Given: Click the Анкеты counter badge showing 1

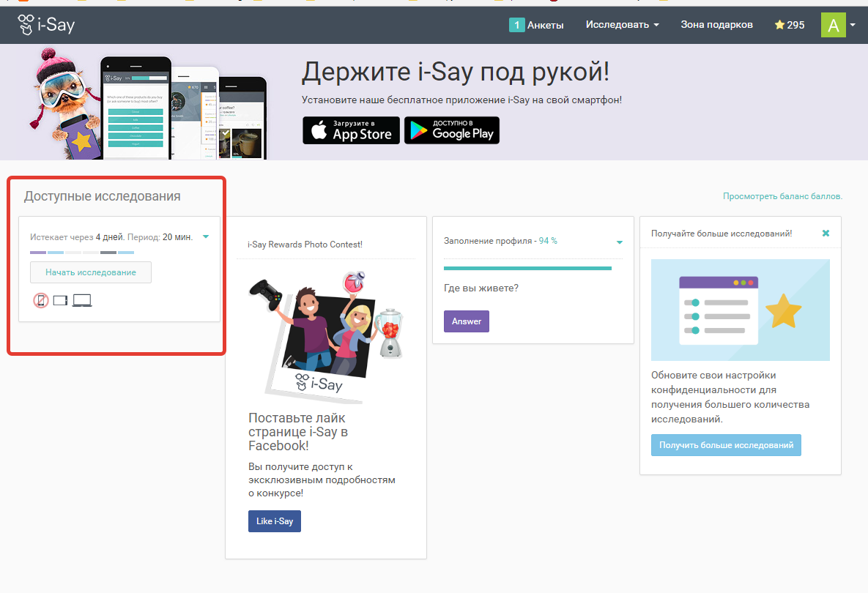Looking at the screenshot, I should point(516,25).
